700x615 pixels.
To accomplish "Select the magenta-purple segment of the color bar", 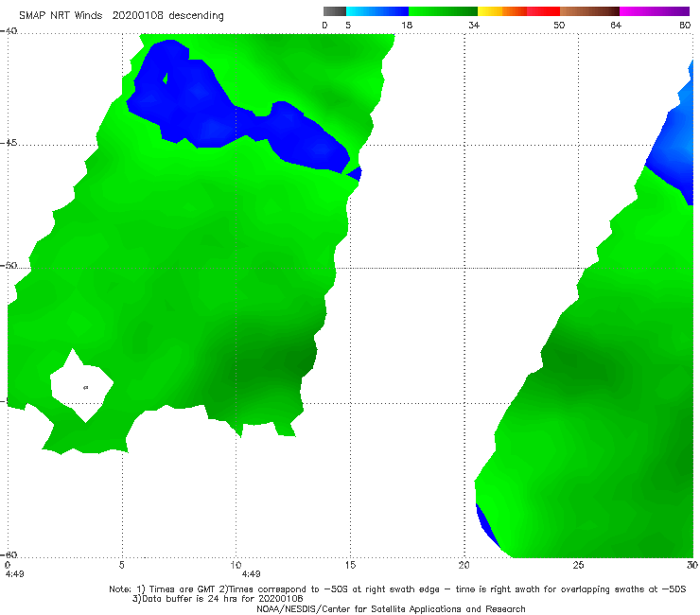I will [x=655, y=11].
